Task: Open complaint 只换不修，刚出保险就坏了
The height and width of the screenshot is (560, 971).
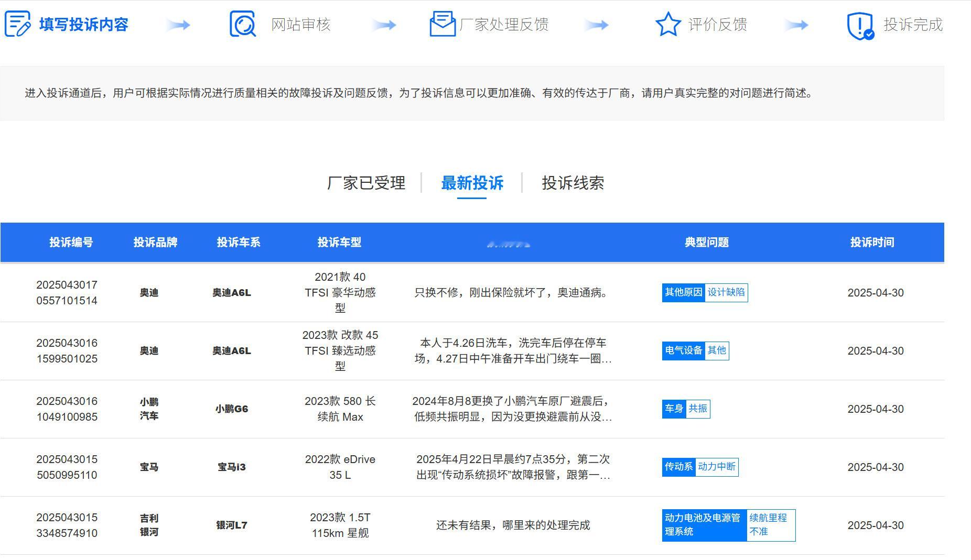Action: (x=513, y=293)
